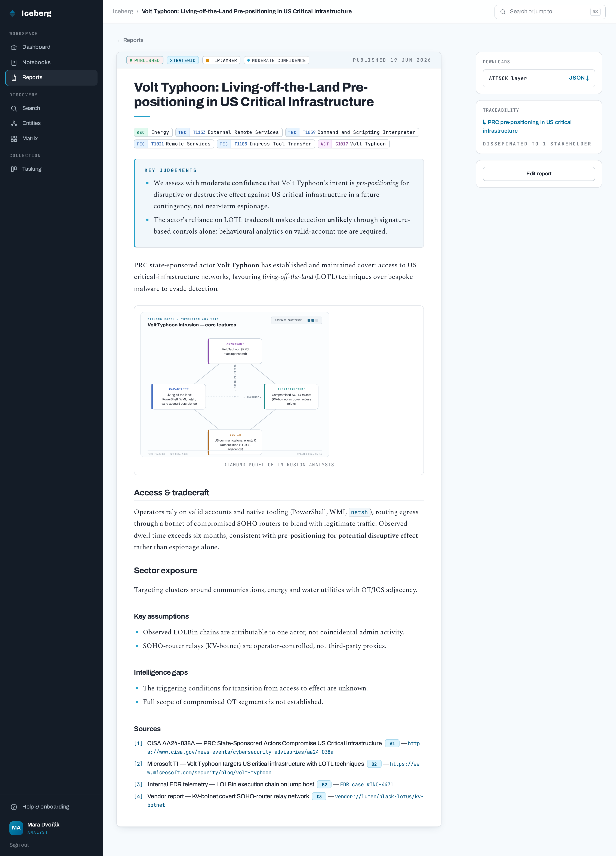The width and height of the screenshot is (616, 856).
Task: Click the G1017 Volt Typhoon actor tag
Action: click(x=354, y=144)
